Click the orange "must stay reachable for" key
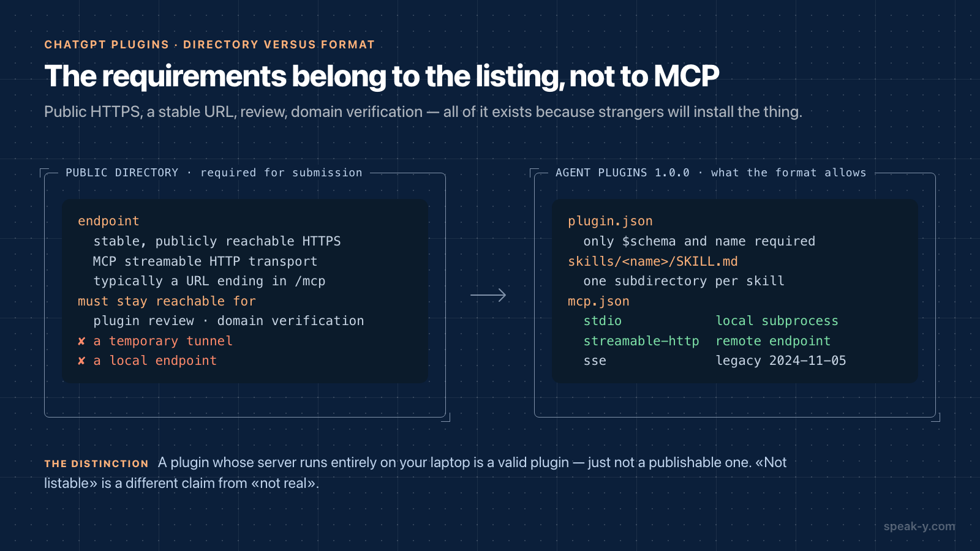 pyautogui.click(x=167, y=301)
